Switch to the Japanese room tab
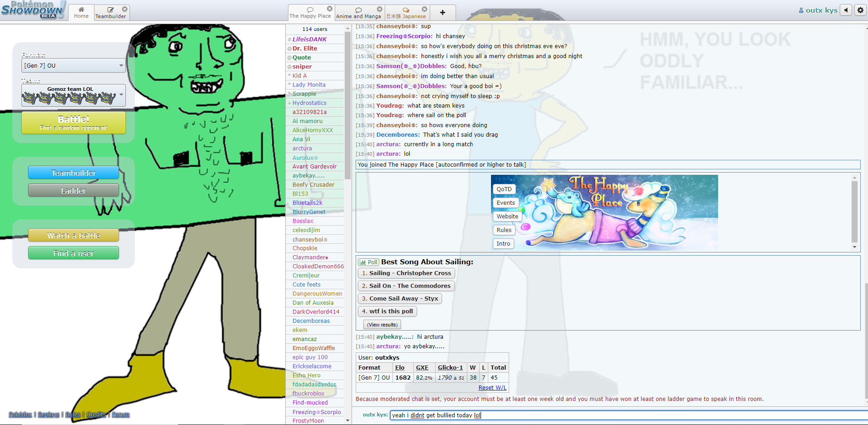This screenshot has width=868, height=425. 406,13
